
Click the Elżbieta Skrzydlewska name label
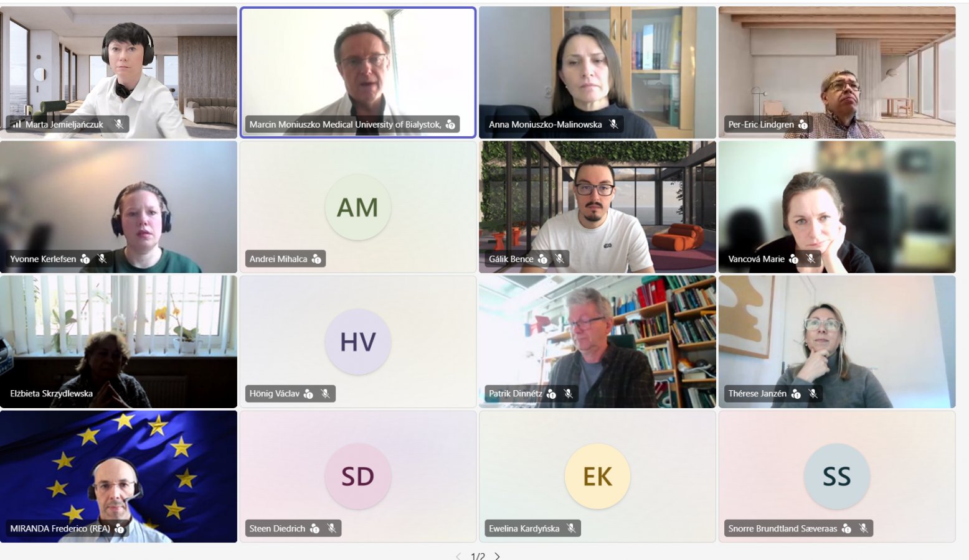tap(52, 394)
